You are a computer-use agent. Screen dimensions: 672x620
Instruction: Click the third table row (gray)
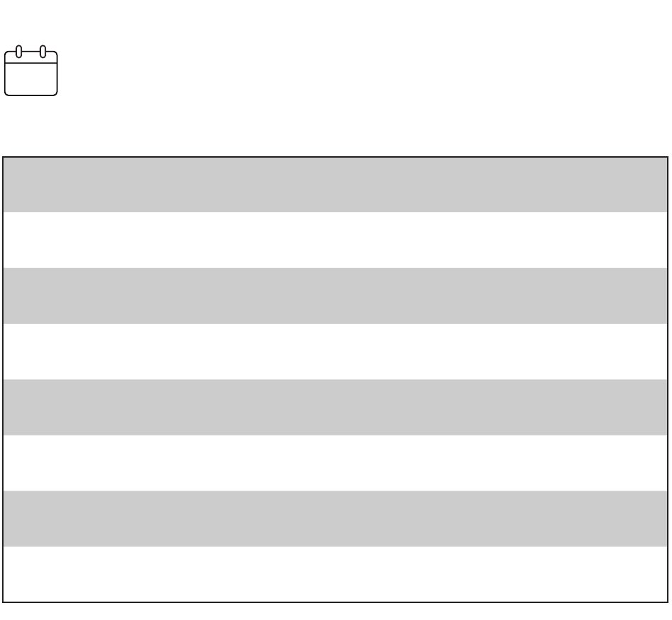tap(335, 296)
